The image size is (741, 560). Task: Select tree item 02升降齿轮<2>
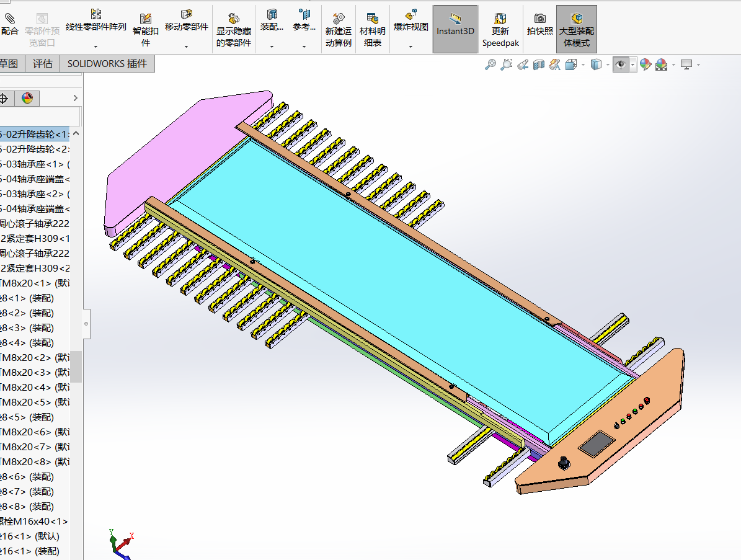pos(35,149)
